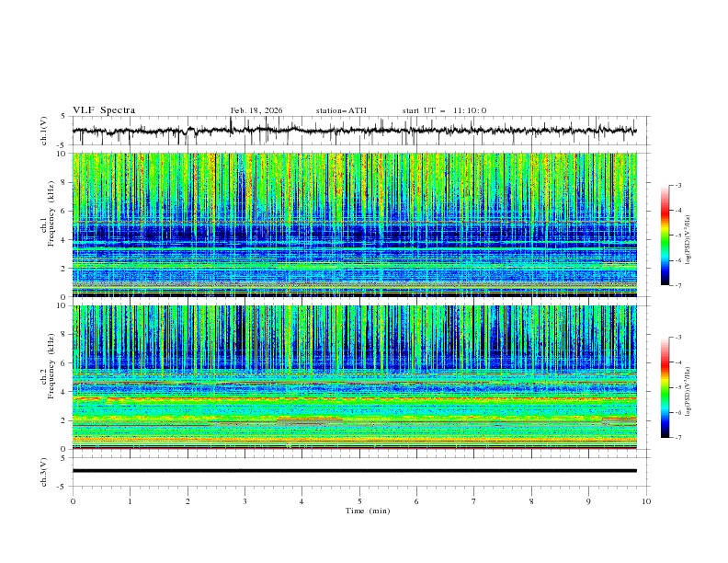Click the "station=ATH" label
The height and width of the screenshot is (563, 728).
tap(341, 110)
